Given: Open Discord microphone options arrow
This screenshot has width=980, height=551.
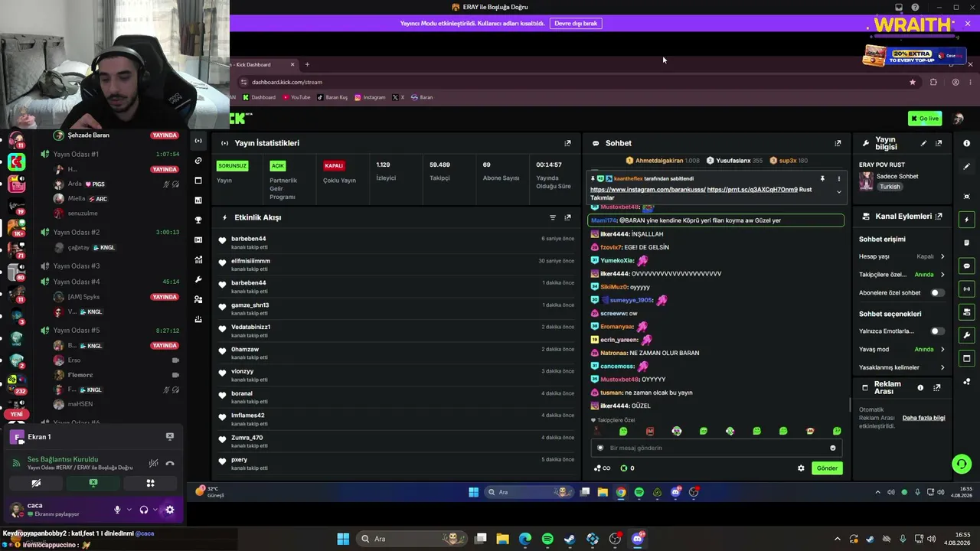Looking at the screenshot, I should click(x=129, y=510).
